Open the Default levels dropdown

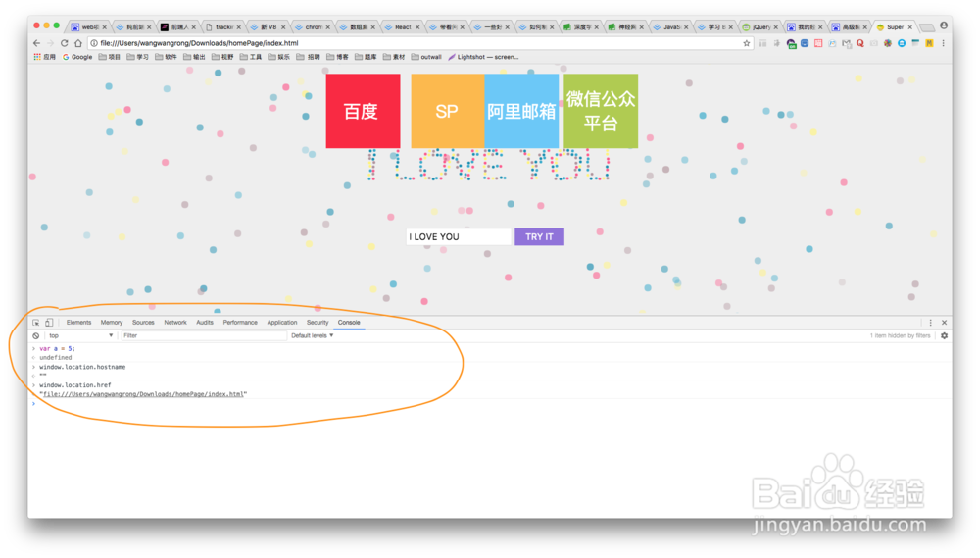[312, 336]
